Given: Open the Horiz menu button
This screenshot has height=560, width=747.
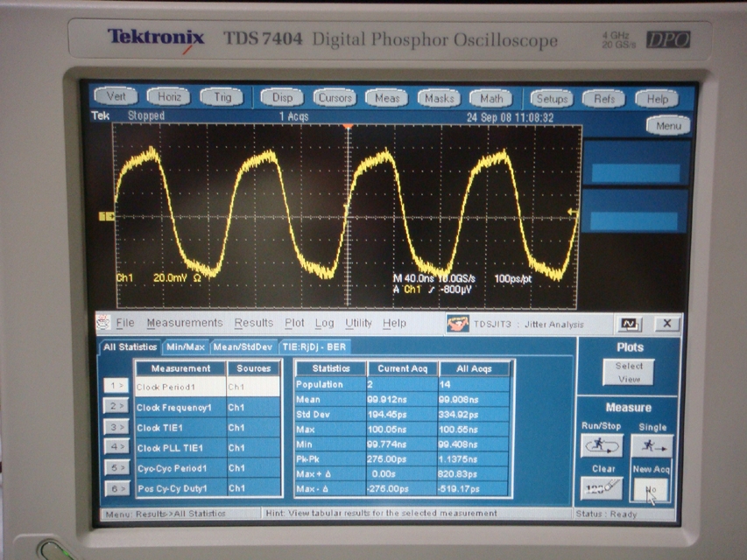Looking at the screenshot, I should coord(169,97).
